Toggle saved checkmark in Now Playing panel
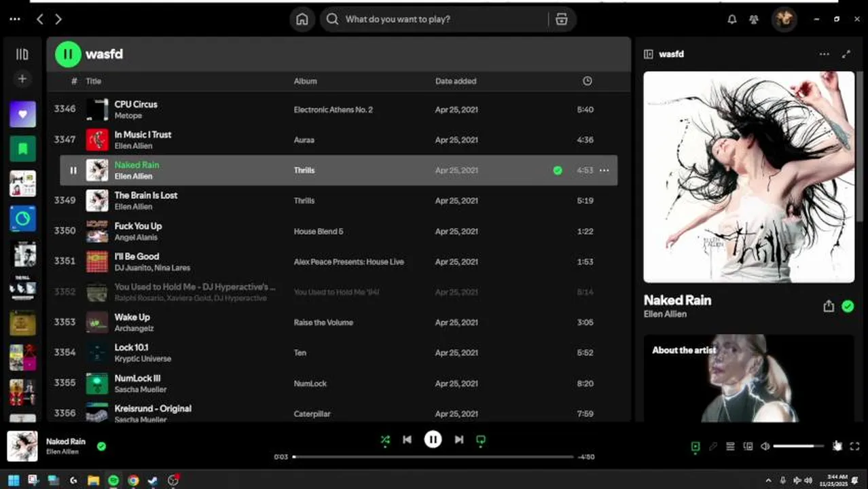This screenshot has height=489, width=868. pos(848,306)
